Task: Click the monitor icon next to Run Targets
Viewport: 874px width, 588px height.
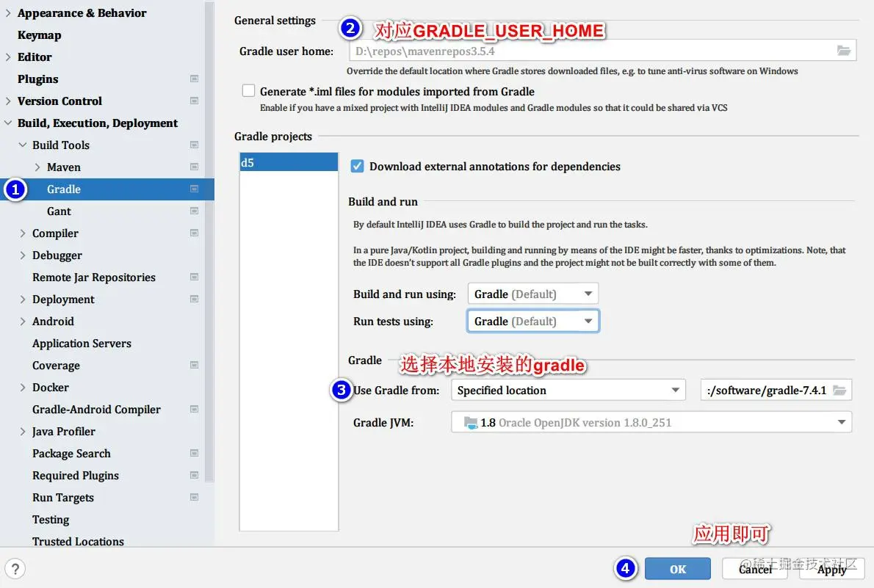Action: pos(194,497)
